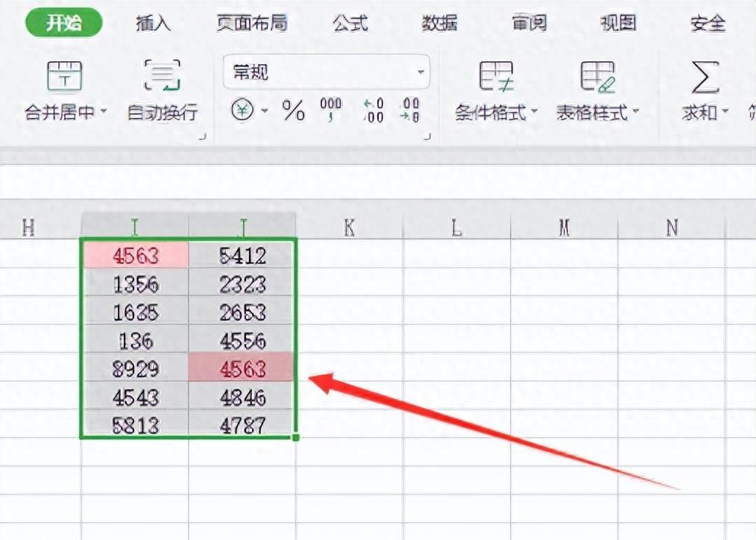Viewport: 756px width, 540px height.
Task: Decrease decimal places on selected cells
Action: coord(412,110)
